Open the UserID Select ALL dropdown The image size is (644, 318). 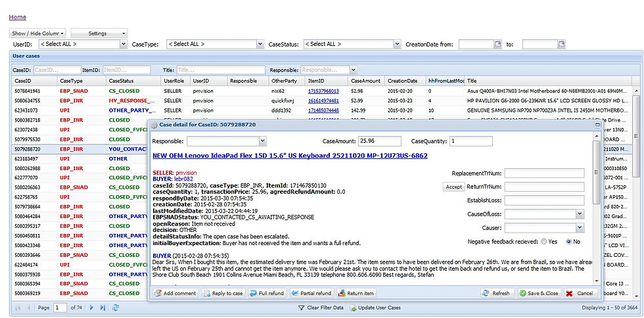pos(124,44)
